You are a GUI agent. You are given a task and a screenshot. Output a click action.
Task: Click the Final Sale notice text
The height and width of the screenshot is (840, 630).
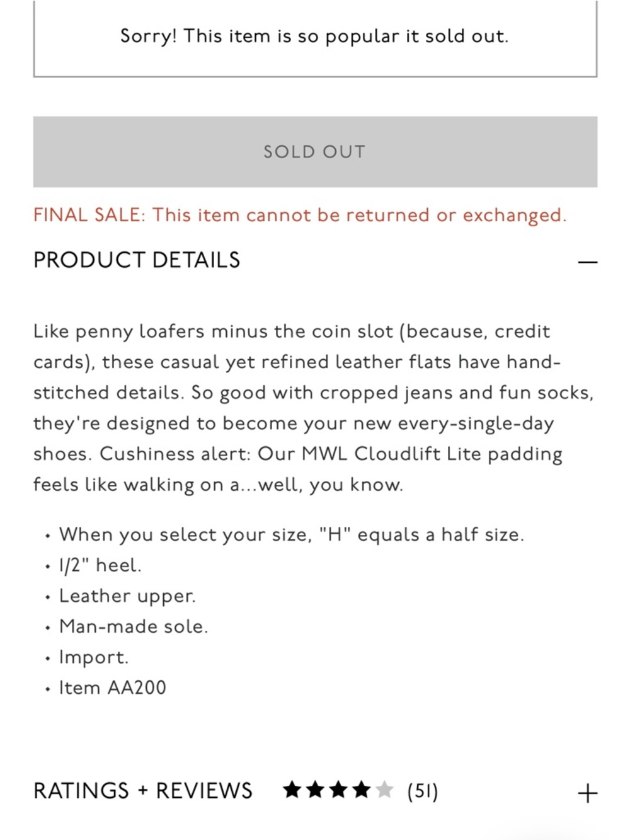[300, 216]
